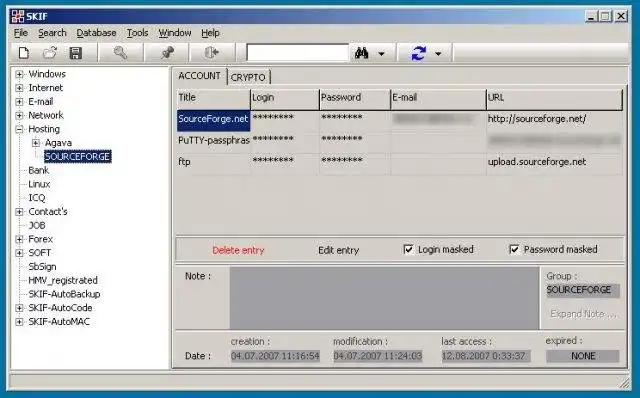The image size is (640, 398).
Task: Click the Title column header
Action: tap(213, 99)
